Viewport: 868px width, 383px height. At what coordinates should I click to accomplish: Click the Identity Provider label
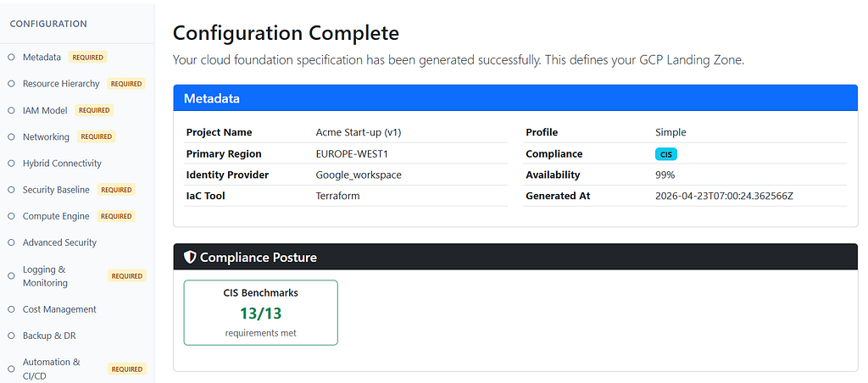click(x=227, y=175)
